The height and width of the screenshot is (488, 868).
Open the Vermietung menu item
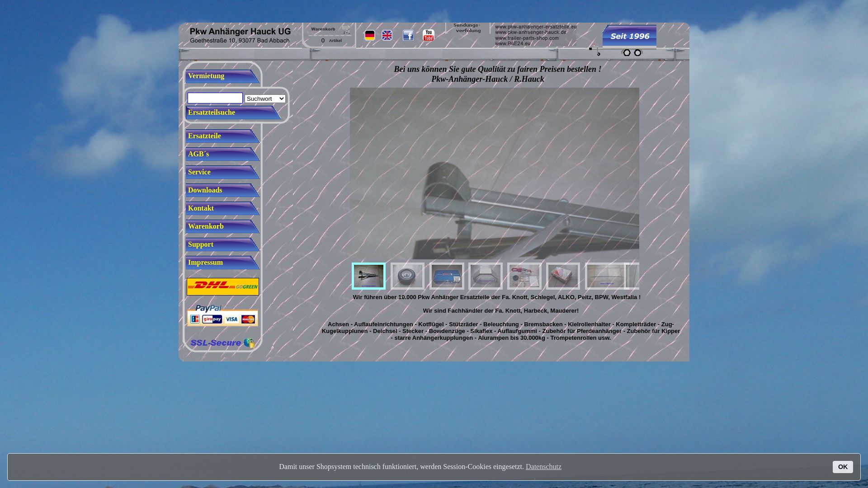click(x=222, y=76)
